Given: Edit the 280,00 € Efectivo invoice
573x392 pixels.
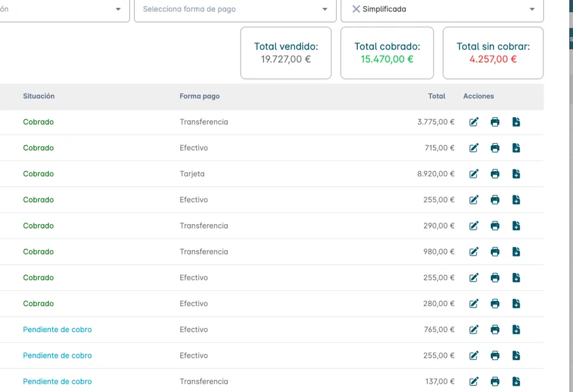Looking at the screenshot, I should click(x=474, y=304).
